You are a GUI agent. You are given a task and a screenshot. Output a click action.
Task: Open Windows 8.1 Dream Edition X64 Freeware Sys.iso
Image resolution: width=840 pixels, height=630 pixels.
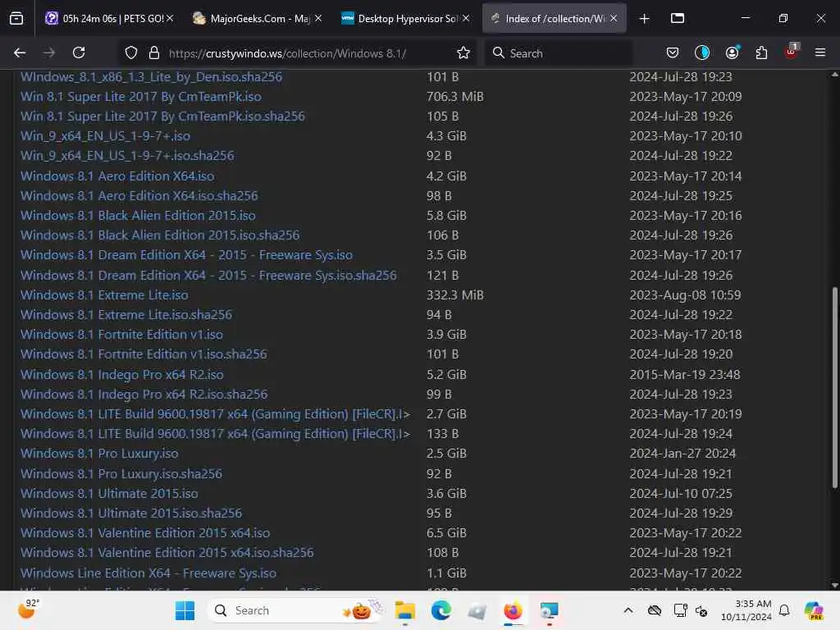[186, 256]
